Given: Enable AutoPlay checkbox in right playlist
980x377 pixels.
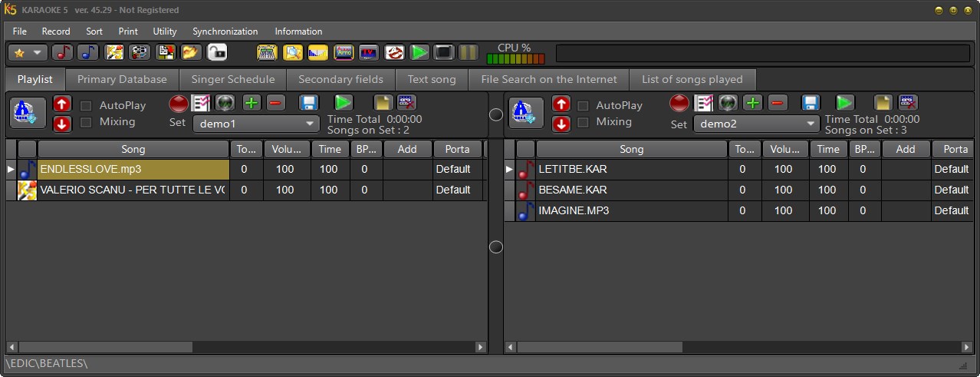Looking at the screenshot, I should [584, 106].
